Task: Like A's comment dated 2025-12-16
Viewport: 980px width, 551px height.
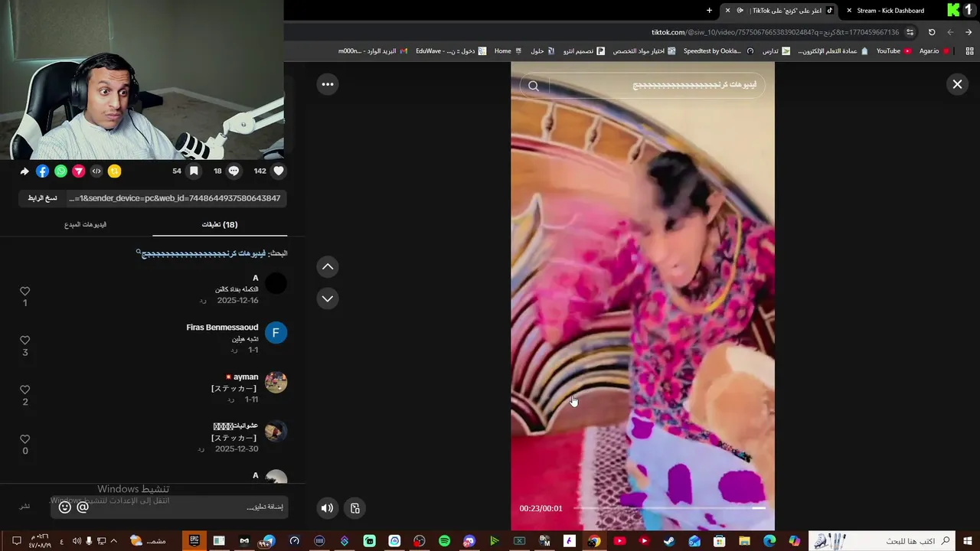Action: click(24, 292)
